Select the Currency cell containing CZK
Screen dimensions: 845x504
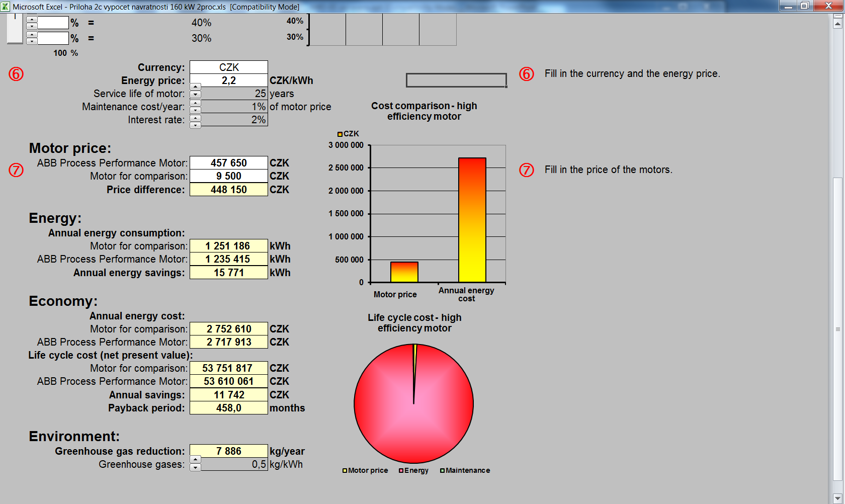229,67
